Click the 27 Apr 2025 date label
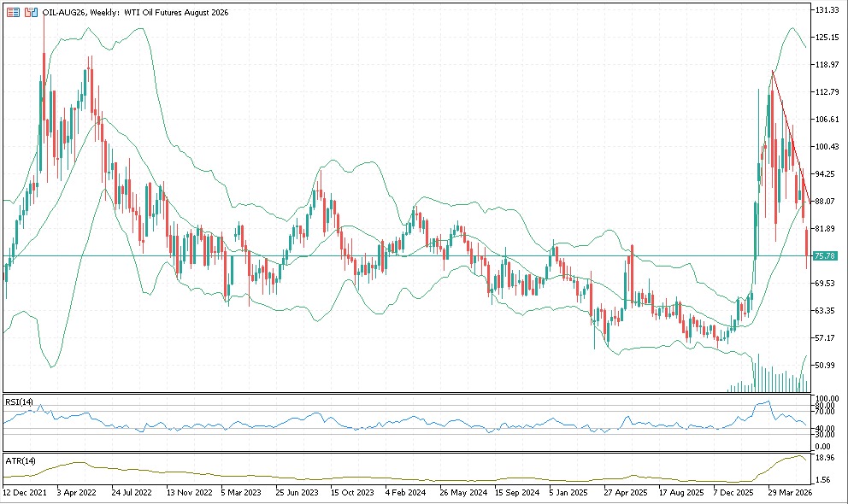The width and height of the screenshot is (848, 504). [626, 493]
